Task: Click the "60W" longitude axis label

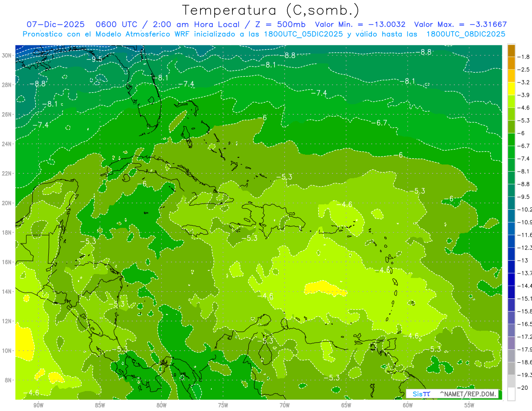Action: pos(408,405)
